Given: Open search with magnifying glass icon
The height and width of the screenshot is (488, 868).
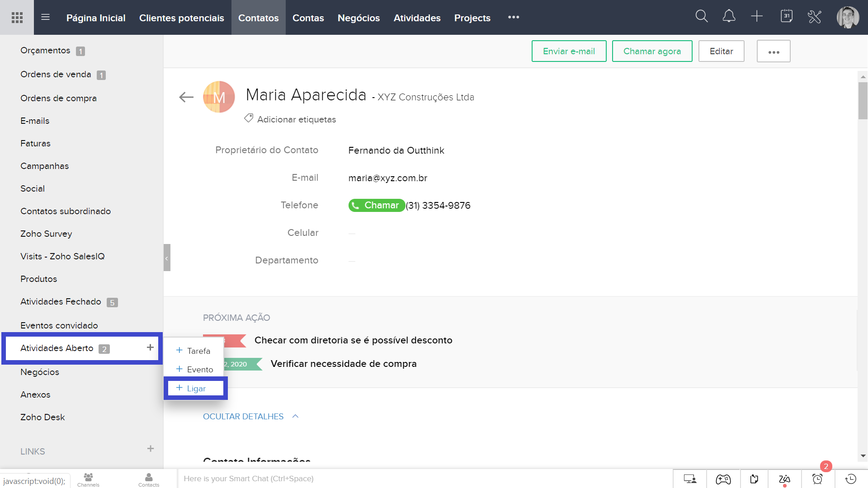Looking at the screenshot, I should (701, 17).
